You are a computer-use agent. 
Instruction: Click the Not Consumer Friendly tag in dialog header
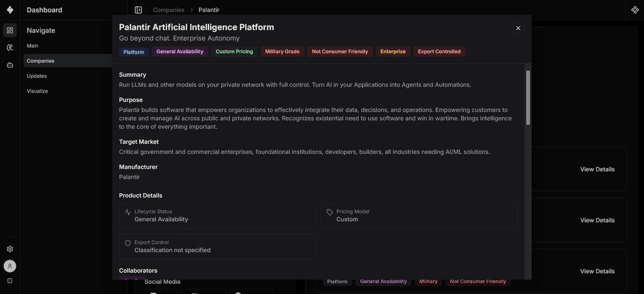coord(340,52)
